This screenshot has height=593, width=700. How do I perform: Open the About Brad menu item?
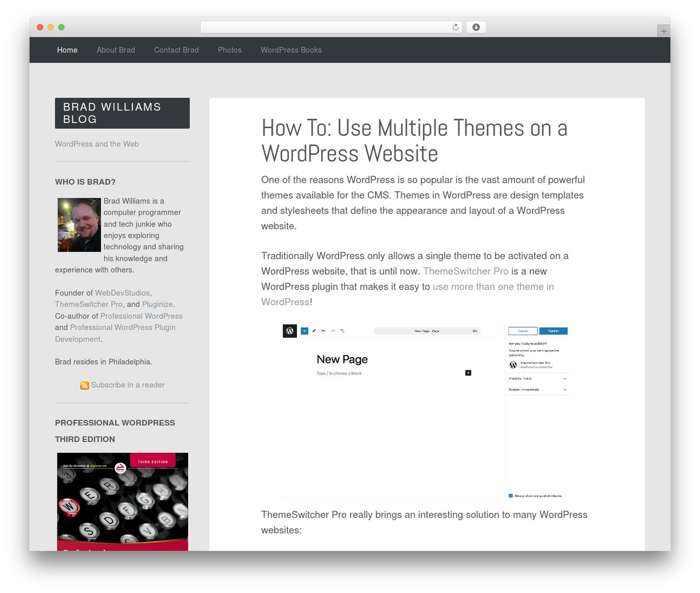116,50
